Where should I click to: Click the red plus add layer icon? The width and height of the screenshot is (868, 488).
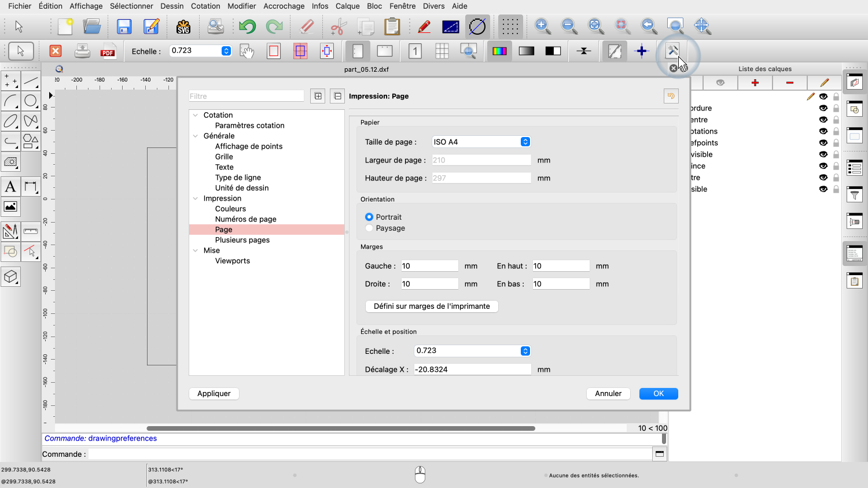coord(755,83)
